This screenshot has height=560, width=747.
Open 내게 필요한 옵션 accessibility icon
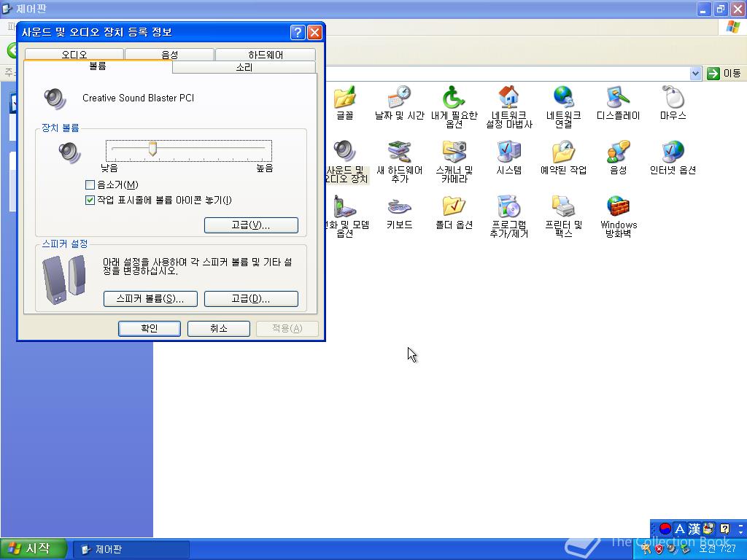coord(454,106)
